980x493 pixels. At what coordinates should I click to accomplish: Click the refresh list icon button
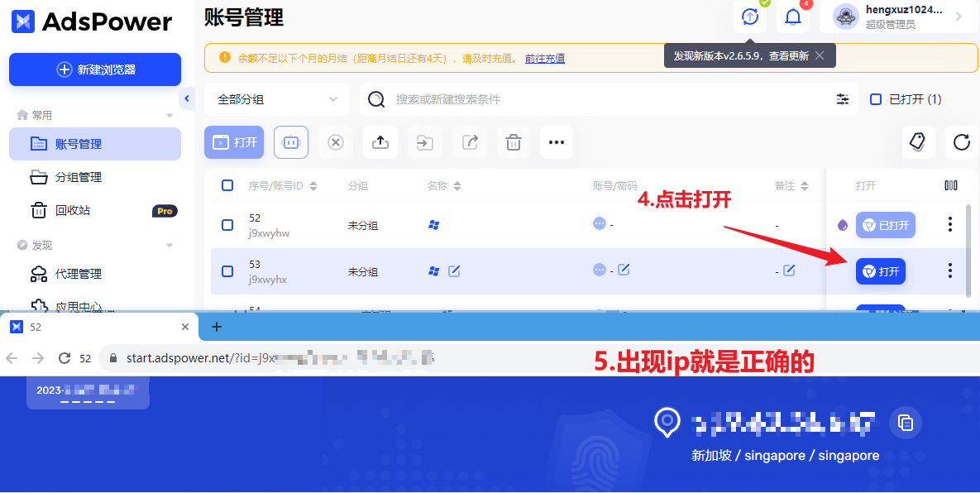pos(961,142)
